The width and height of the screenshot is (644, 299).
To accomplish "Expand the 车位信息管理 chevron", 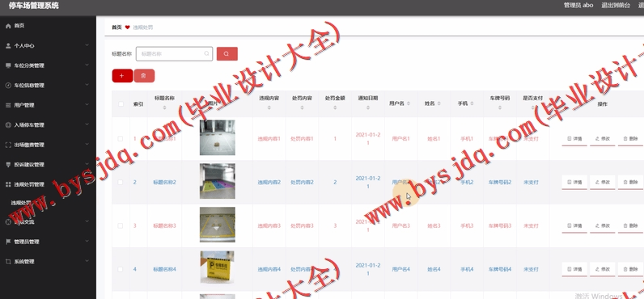I will 87,85.
